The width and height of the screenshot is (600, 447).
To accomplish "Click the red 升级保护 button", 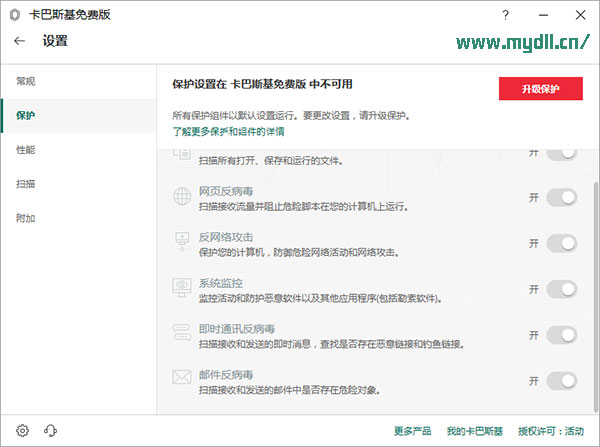I will 541,89.
